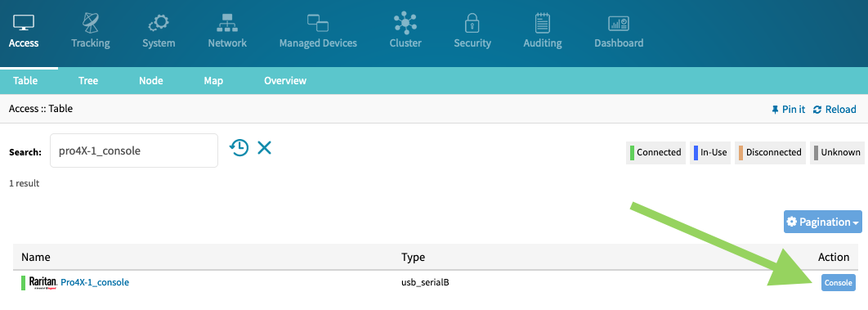Click the Type column header
The image size is (868, 310).
pyautogui.click(x=413, y=257)
